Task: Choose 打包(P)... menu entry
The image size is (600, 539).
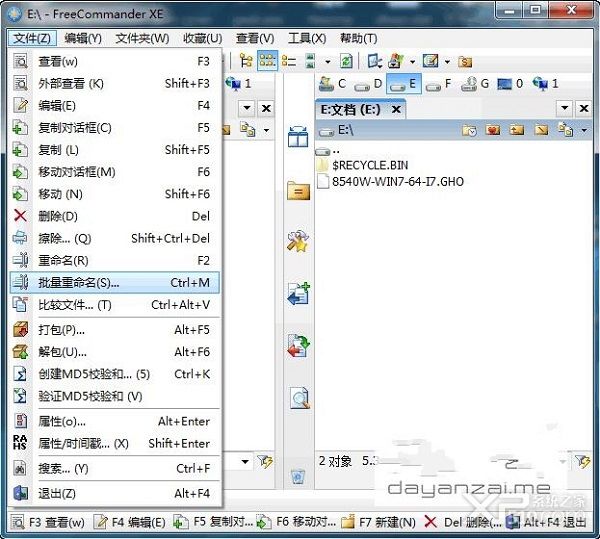Action: click(115, 330)
